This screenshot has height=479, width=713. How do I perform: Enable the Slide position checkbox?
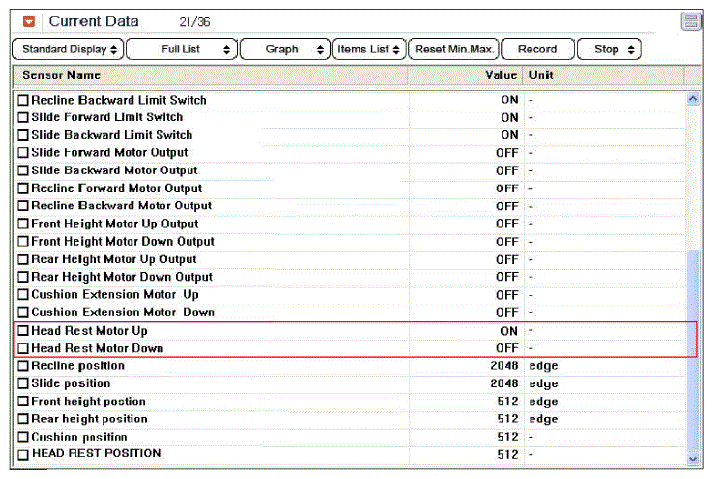[x=23, y=383]
